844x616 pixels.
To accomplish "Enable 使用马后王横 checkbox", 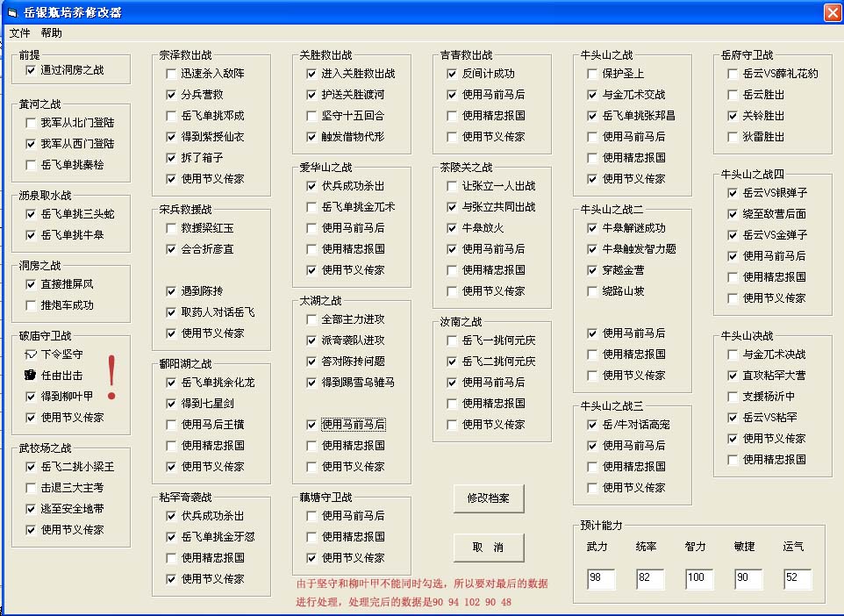I will pos(171,425).
